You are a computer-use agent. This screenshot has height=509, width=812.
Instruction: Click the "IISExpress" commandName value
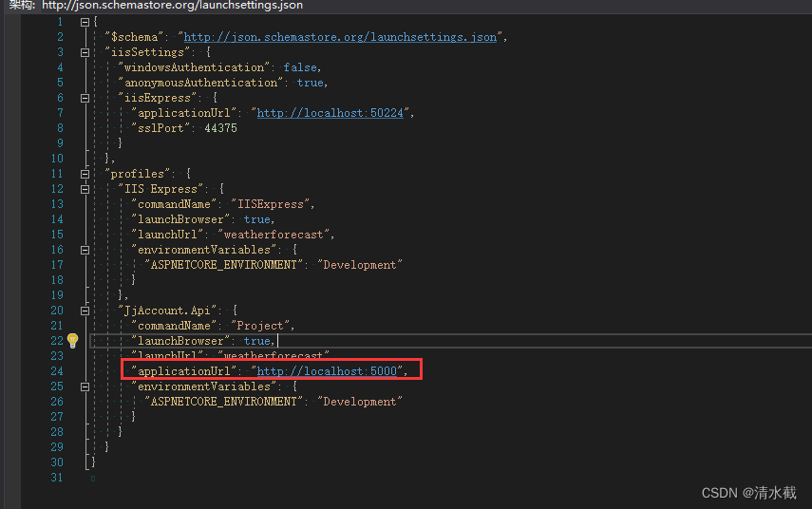[270, 204]
